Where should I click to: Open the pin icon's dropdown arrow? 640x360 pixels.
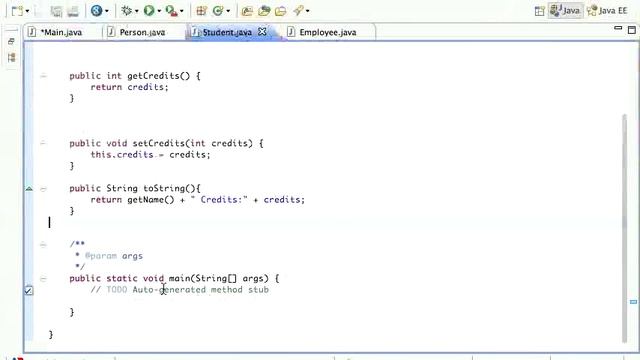pyautogui.click(x=307, y=11)
